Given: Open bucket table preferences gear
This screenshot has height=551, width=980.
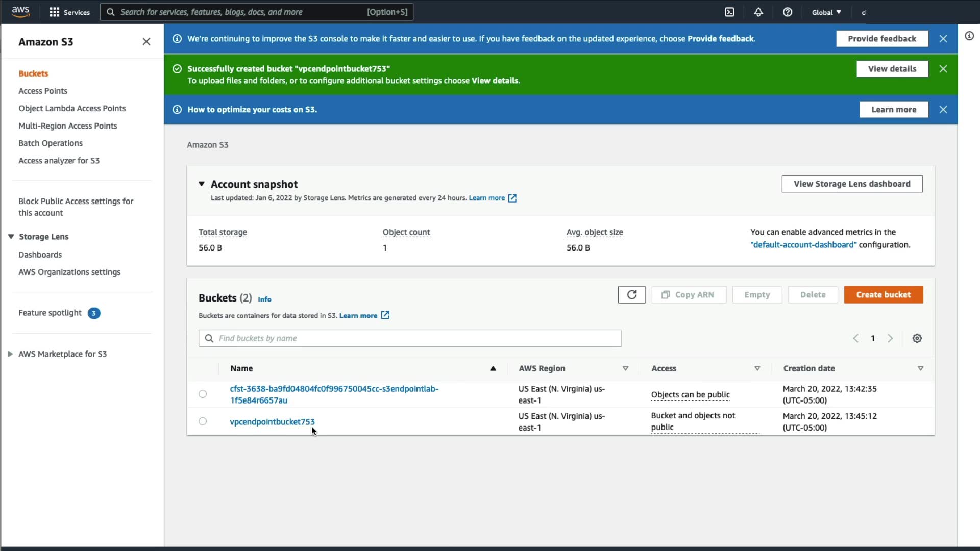Looking at the screenshot, I should (917, 338).
